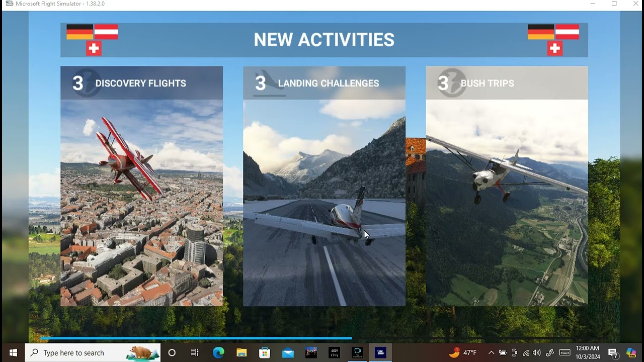Open the Mail app from taskbar
644x362 pixels.
point(288,352)
